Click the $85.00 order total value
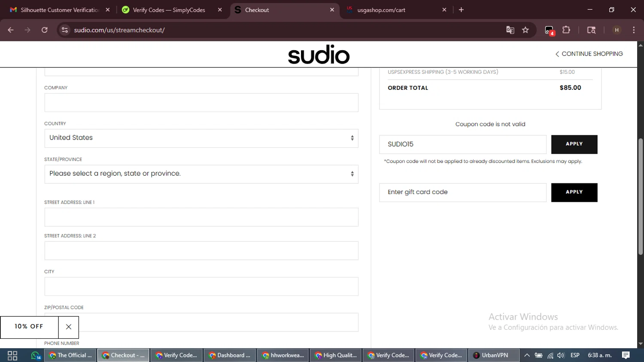Viewport: 644px width, 362px height. [570, 88]
